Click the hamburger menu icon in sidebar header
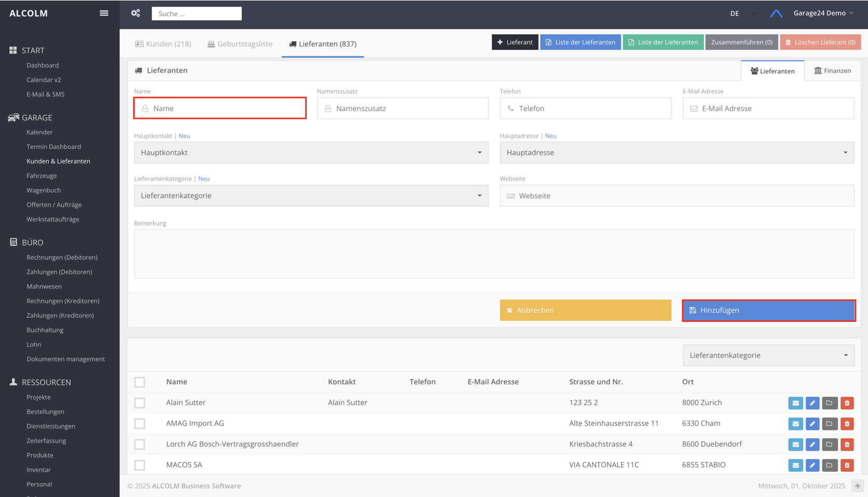 click(x=104, y=13)
